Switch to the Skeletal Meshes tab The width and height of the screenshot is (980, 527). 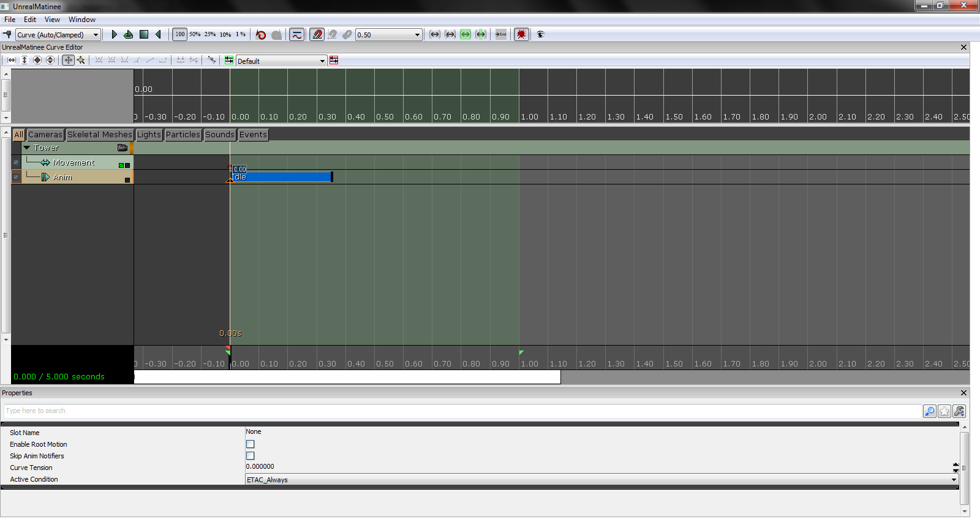tap(99, 135)
